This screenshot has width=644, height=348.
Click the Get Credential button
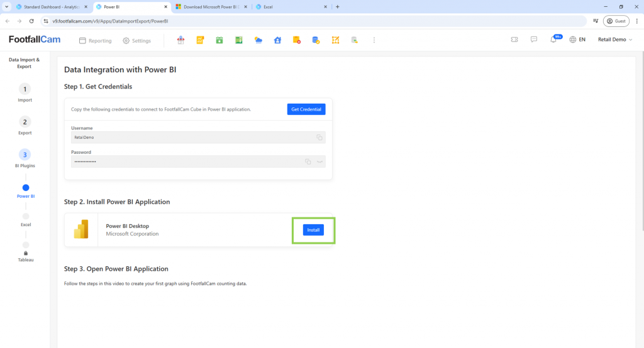click(x=306, y=109)
